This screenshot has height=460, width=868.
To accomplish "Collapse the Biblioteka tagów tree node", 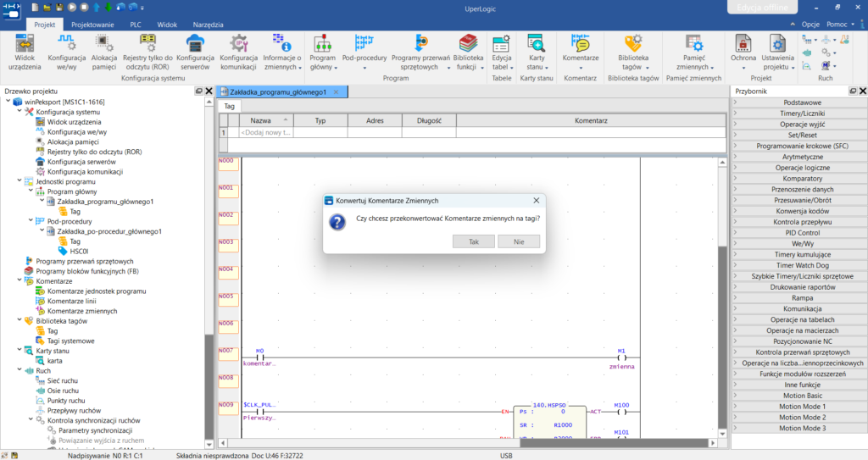I will pyautogui.click(x=19, y=320).
